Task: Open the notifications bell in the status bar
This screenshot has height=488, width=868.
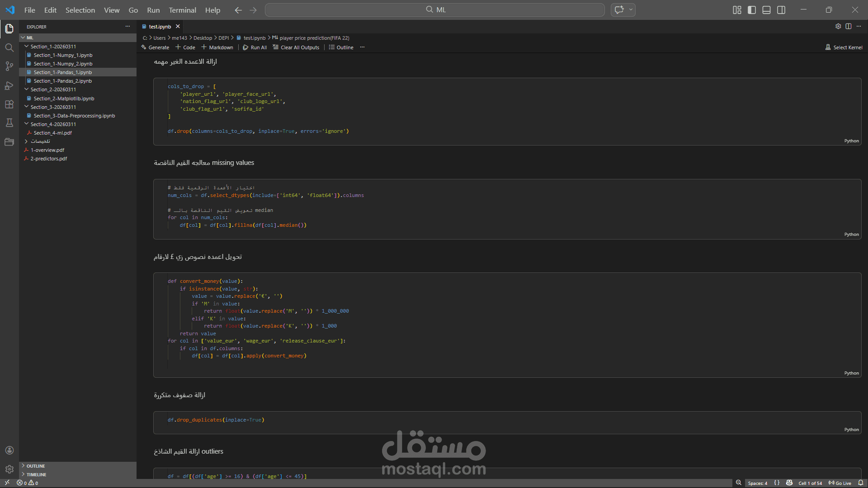Action: click(x=861, y=483)
